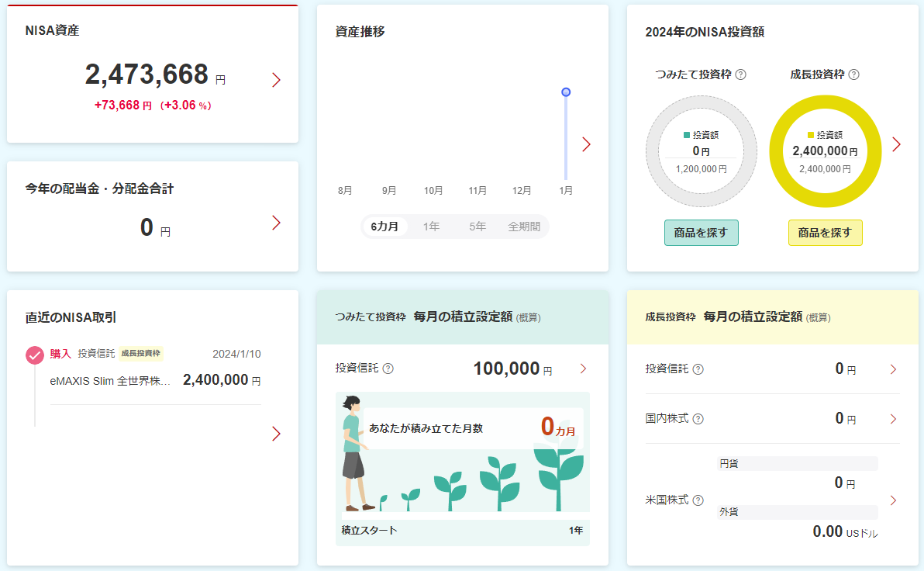Click yellow 商品を探す button for 成長投資枠
924x571 pixels.
pyautogui.click(x=825, y=233)
